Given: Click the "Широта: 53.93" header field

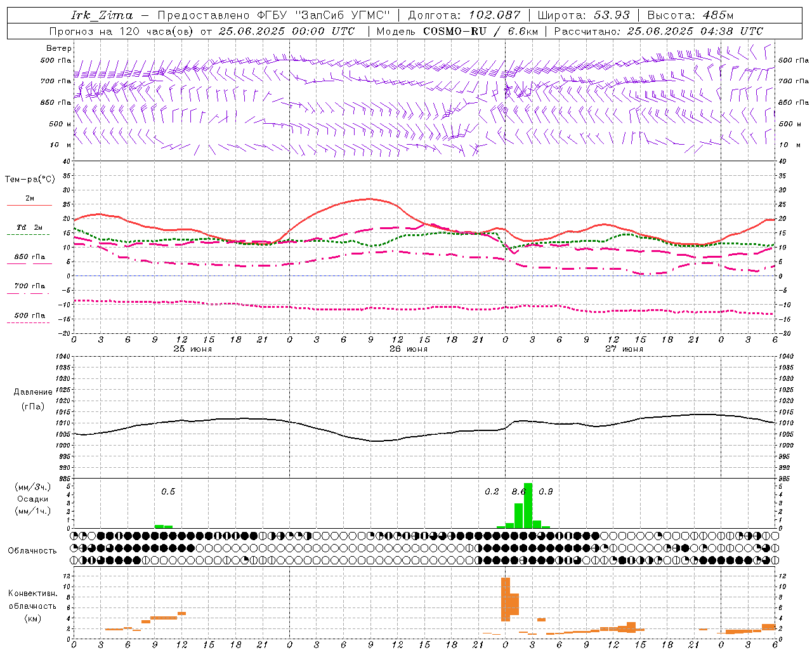Looking at the screenshot, I should (584, 15).
